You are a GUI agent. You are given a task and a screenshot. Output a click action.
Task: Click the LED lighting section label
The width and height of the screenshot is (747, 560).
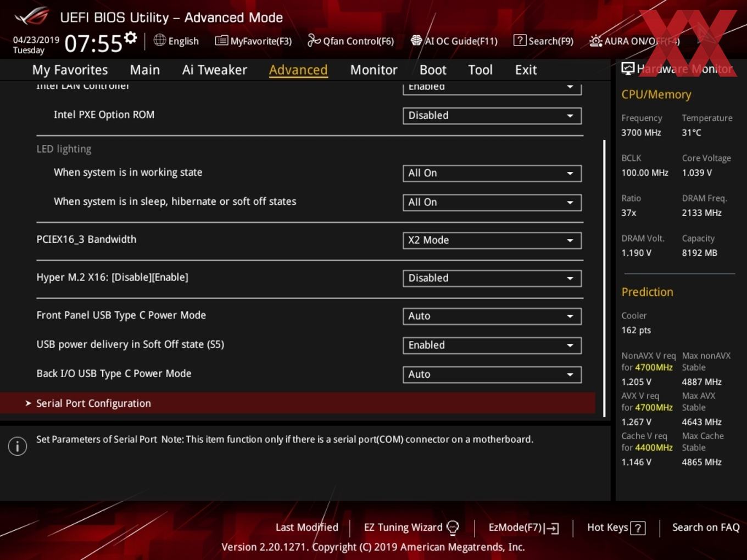pyautogui.click(x=64, y=149)
